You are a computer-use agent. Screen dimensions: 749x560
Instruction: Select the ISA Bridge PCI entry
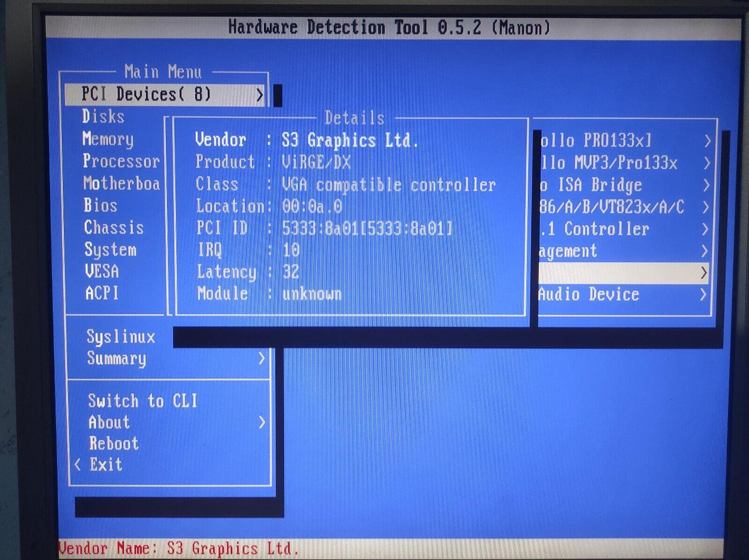591,185
